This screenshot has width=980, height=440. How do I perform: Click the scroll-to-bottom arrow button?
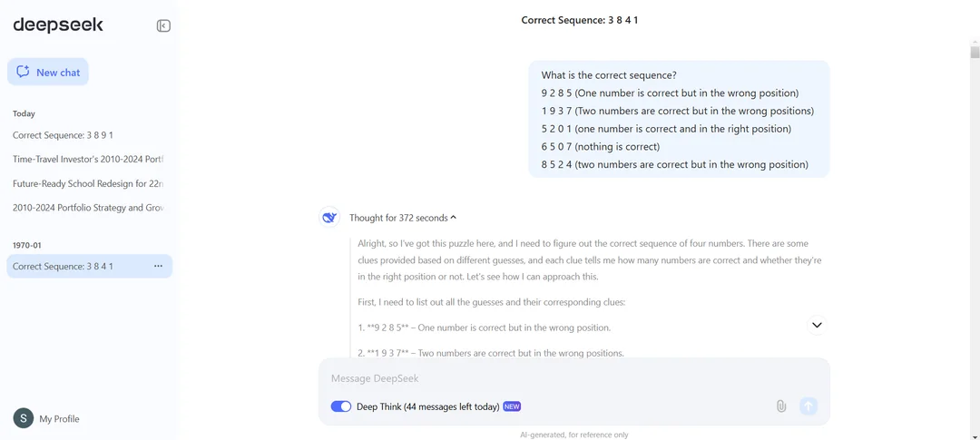pos(817,325)
